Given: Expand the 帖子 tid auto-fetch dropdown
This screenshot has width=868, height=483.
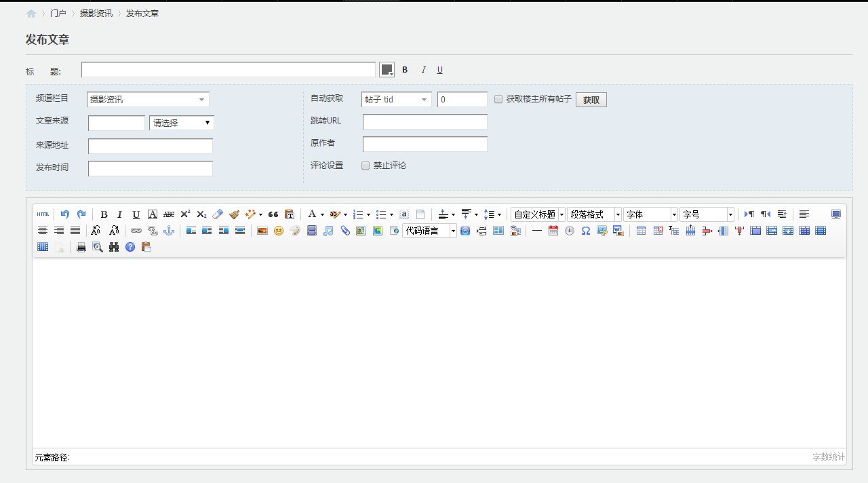Looking at the screenshot, I should pyautogui.click(x=397, y=100).
